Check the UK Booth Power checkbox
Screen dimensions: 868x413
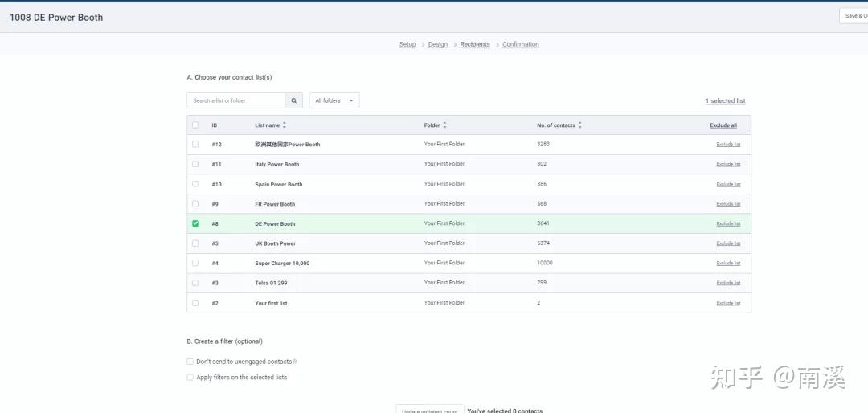[194, 243]
